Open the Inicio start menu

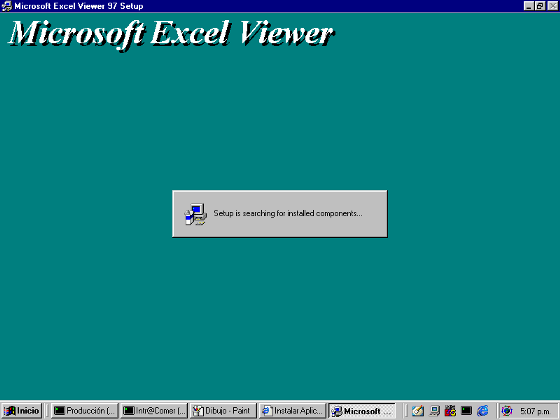point(21,411)
